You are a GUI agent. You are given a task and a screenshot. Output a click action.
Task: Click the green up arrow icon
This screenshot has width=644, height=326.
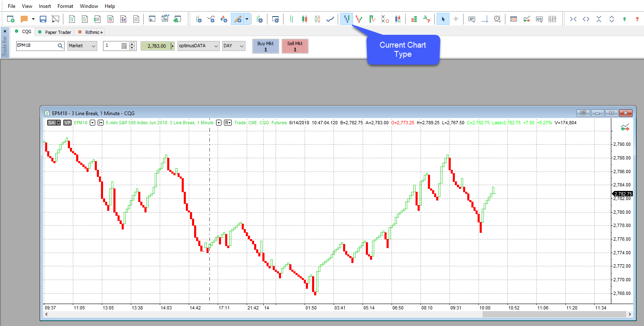[x=625, y=19]
